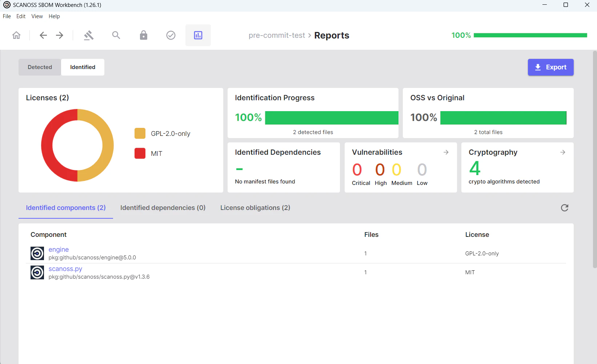Select the License obligations (2) tab
597x364 pixels.
(x=255, y=208)
